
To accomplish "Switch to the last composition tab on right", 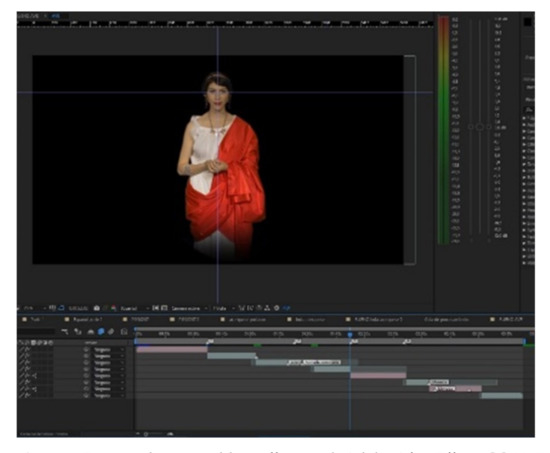I will 508,319.
